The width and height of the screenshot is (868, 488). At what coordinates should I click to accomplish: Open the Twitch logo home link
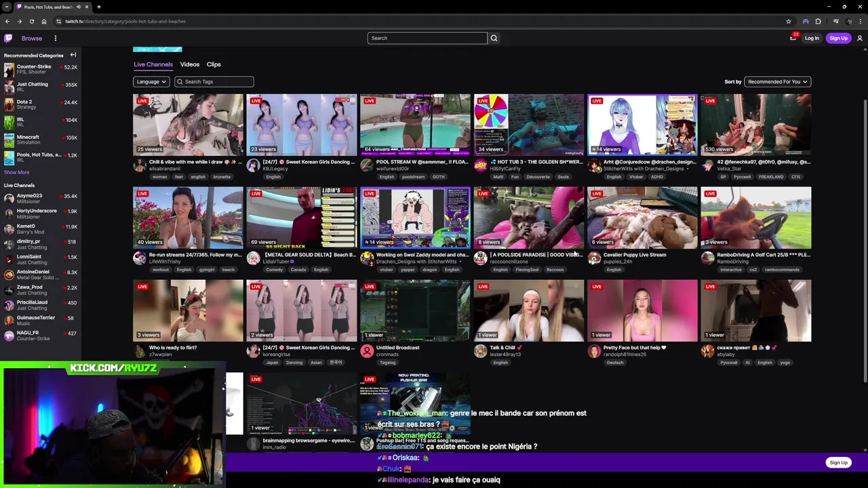(x=8, y=38)
